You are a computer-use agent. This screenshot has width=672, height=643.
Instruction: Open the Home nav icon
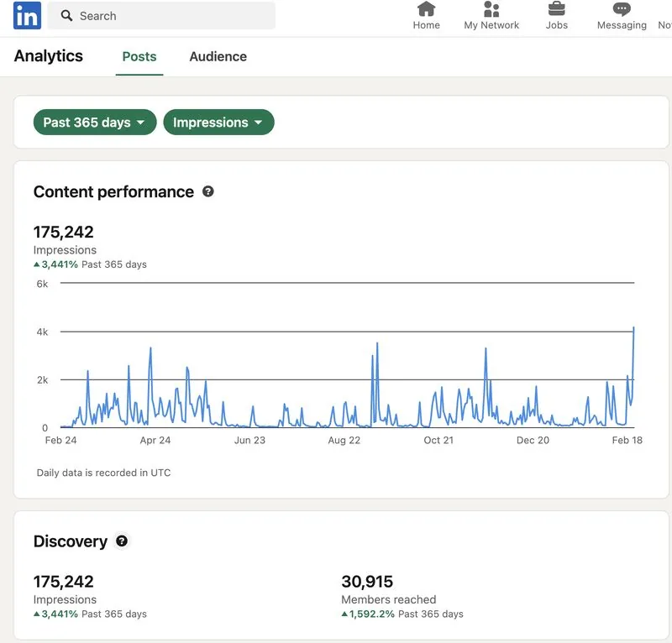[426, 8]
